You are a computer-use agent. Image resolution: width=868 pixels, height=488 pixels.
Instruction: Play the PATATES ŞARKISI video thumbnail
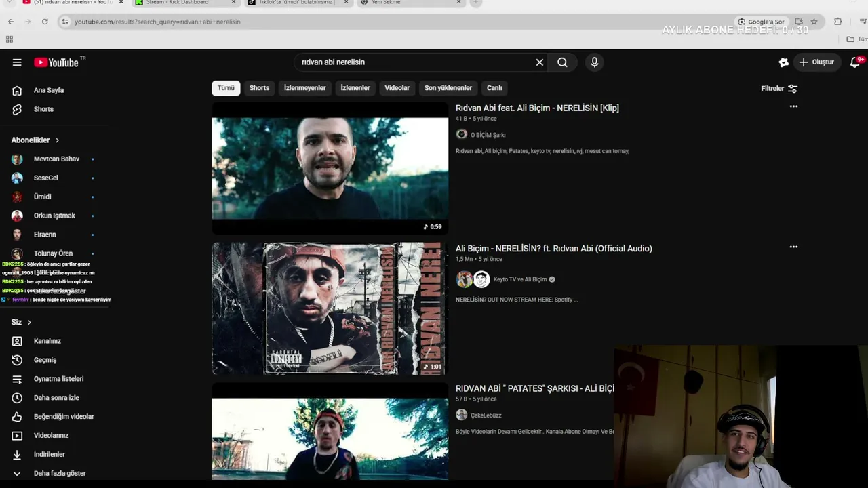pos(330,432)
